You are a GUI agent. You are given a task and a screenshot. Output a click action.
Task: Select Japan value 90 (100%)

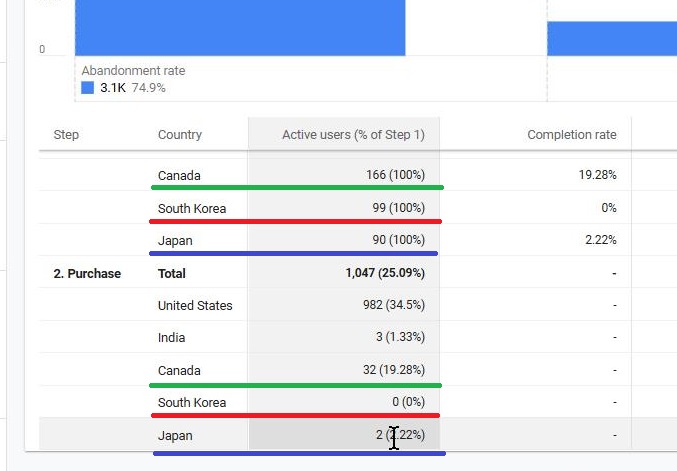(399, 240)
